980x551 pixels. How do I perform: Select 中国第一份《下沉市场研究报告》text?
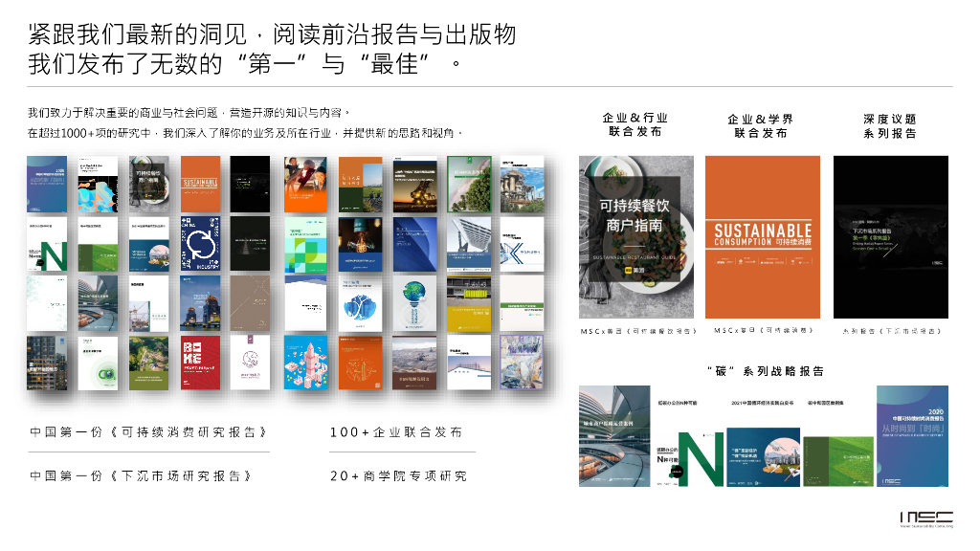coord(144,474)
